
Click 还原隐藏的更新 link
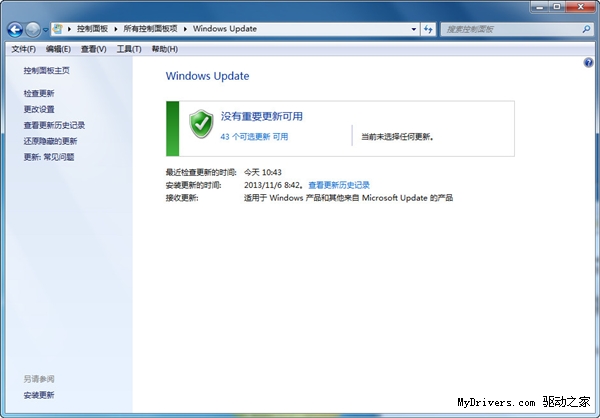tap(50, 141)
